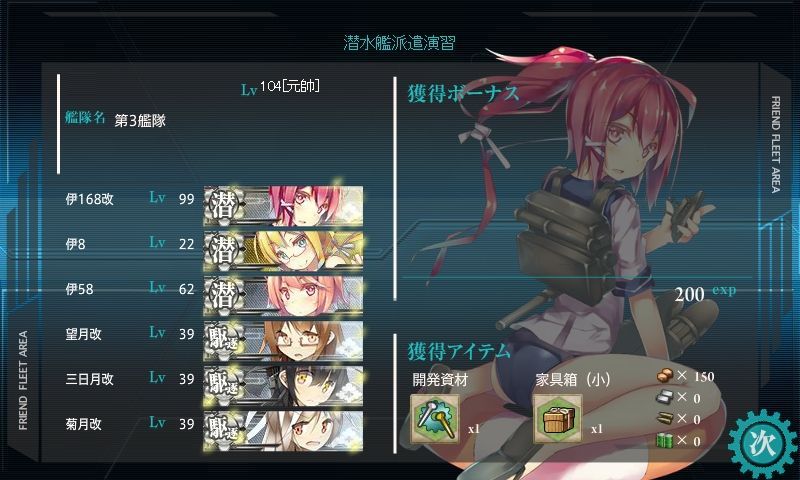800x480 pixels.
Task: Select 菊月改 destroyer banner
Action: coord(284,430)
